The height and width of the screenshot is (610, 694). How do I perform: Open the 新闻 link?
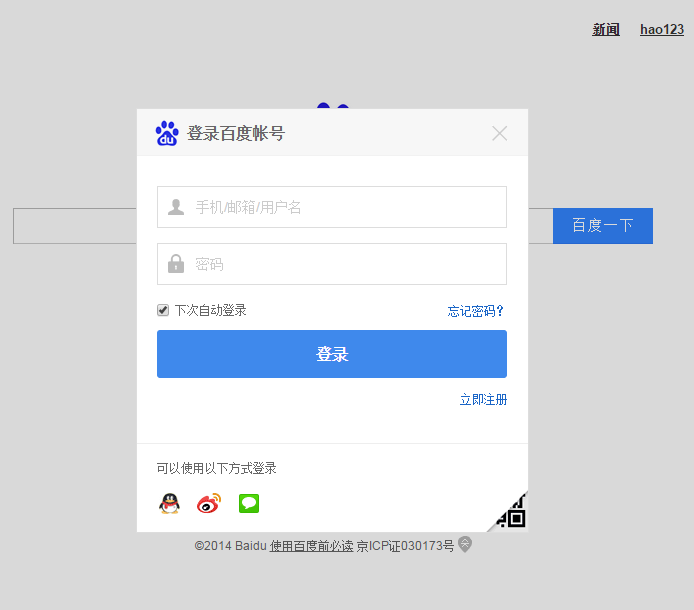point(606,30)
